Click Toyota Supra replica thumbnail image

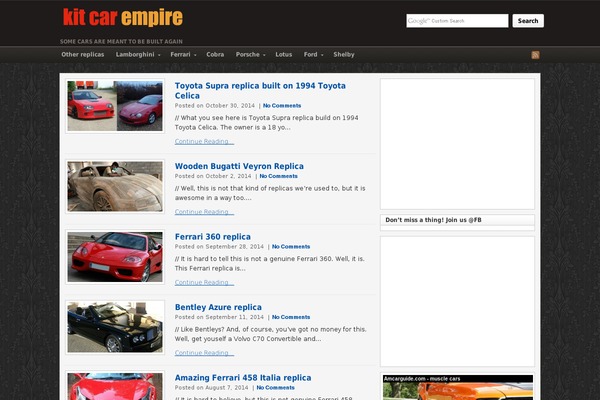coord(115,106)
